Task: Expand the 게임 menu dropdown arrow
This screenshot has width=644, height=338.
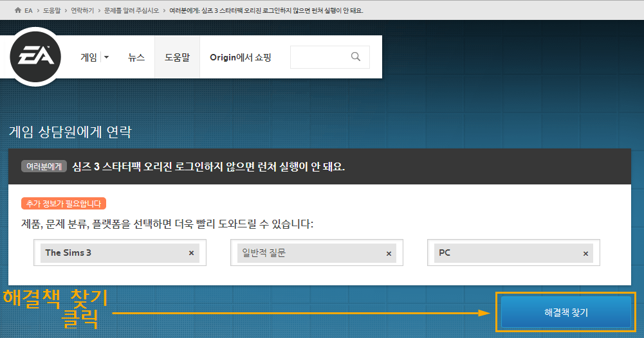Action: point(106,57)
